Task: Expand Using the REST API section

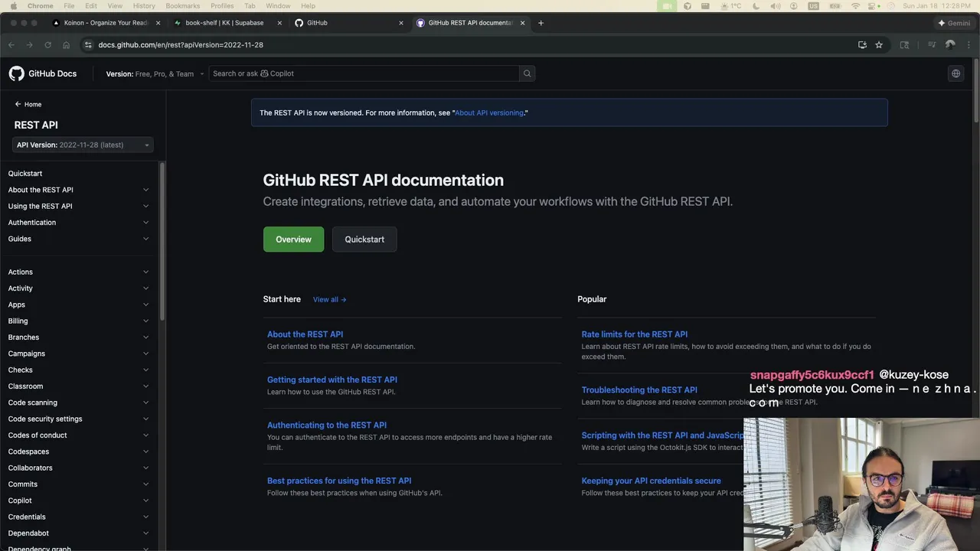Action: pyautogui.click(x=145, y=206)
